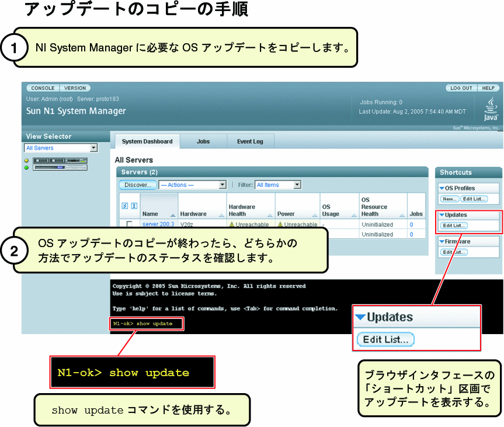Screen dimensions: 504x427
Task: Click the 'Jobs Running: 0' status text
Action: pos(381,102)
